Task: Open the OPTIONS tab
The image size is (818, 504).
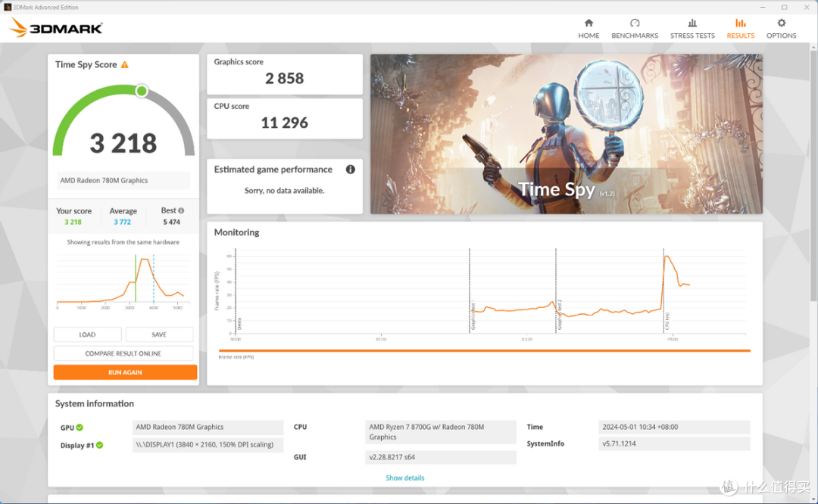Action: [x=781, y=29]
